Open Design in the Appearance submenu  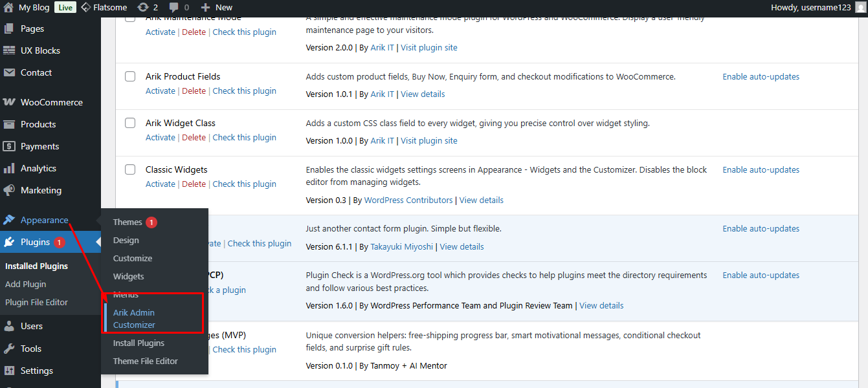pyautogui.click(x=126, y=240)
